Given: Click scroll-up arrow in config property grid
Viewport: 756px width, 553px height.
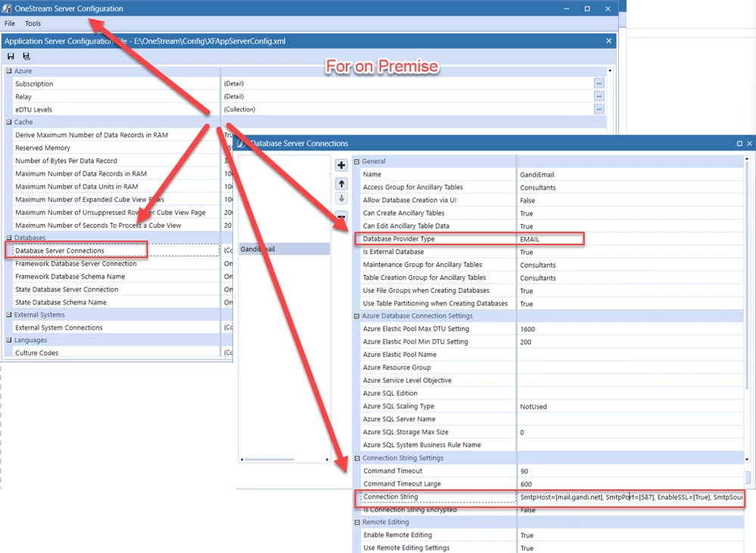Looking at the screenshot, I should 610,70.
